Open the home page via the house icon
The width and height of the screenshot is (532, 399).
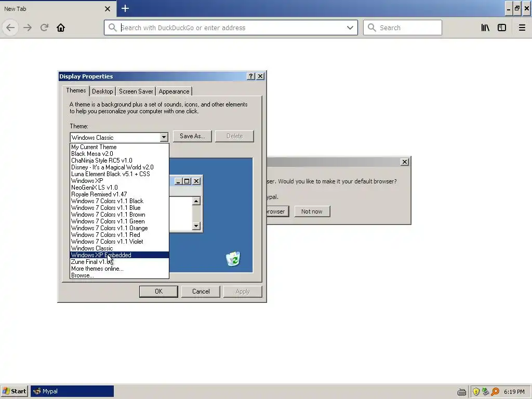[x=61, y=28]
